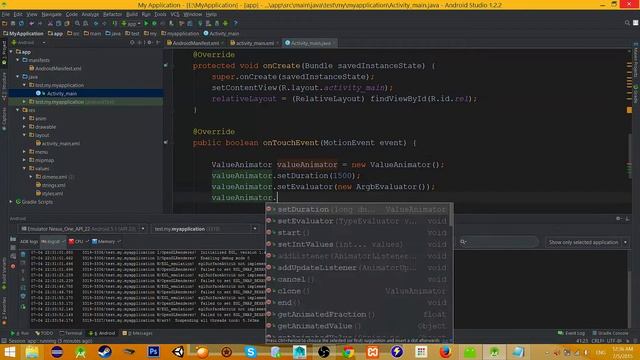The height and width of the screenshot is (360, 640).
Task: Toggle the Build Variants side button
Action: click(4, 274)
